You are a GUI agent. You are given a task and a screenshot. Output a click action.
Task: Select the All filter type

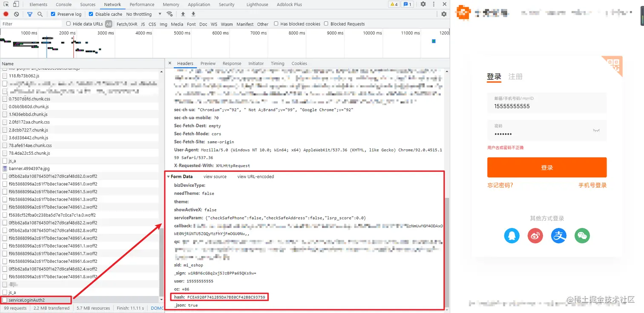point(109,24)
